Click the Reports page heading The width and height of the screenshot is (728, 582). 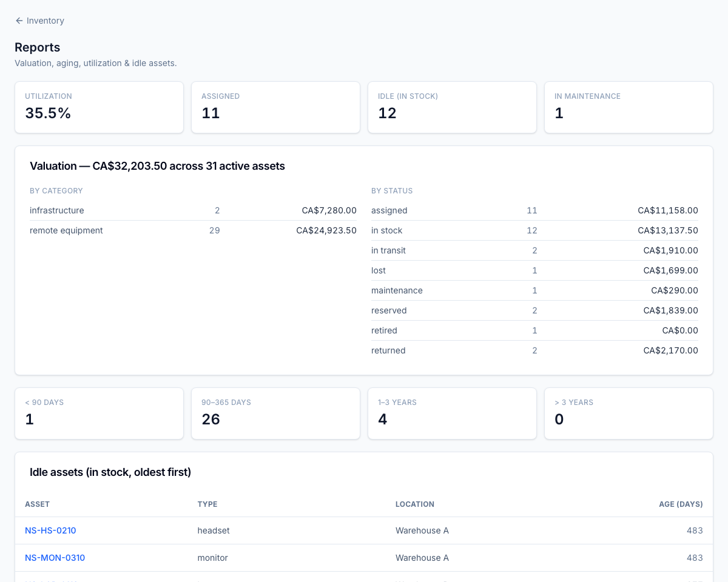point(37,47)
